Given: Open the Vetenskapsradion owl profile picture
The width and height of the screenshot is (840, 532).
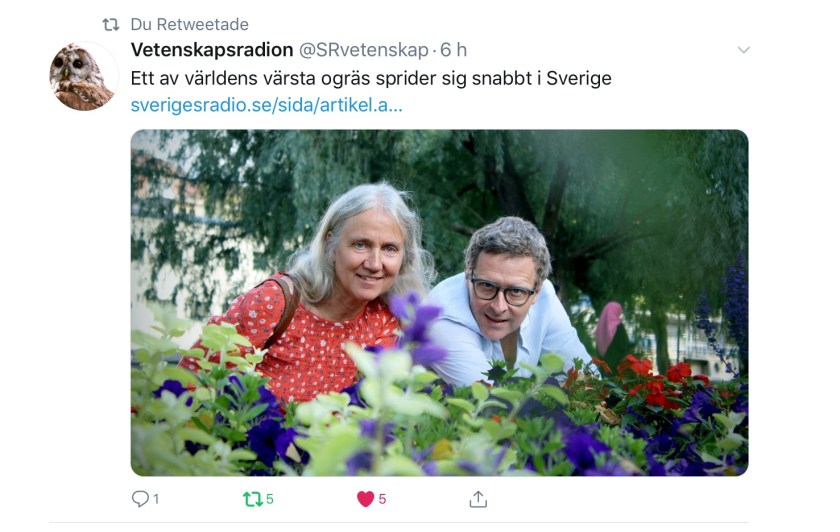Looking at the screenshot, I should click(82, 77).
